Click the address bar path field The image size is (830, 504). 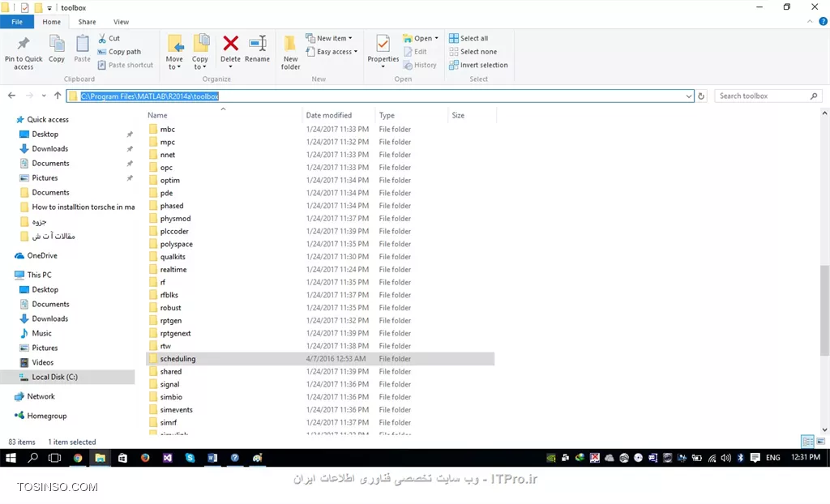380,96
